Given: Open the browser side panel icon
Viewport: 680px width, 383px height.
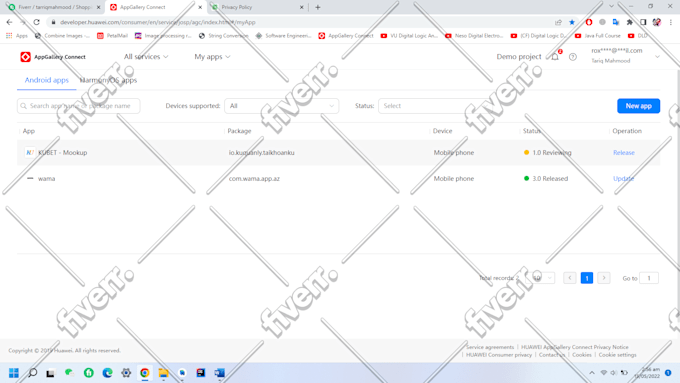Looking at the screenshot, I should 643,22.
